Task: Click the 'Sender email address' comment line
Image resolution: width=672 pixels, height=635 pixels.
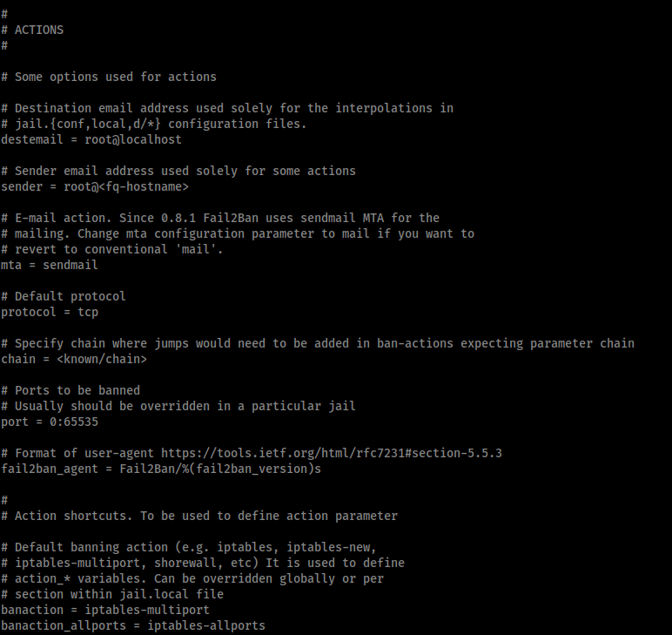Action: [178, 171]
